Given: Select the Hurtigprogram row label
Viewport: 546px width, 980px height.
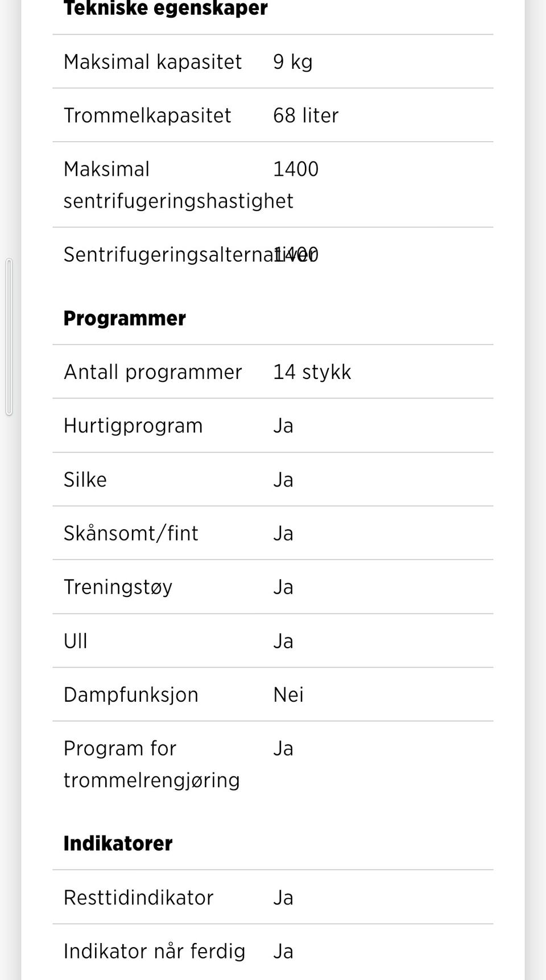Looking at the screenshot, I should point(133,426).
